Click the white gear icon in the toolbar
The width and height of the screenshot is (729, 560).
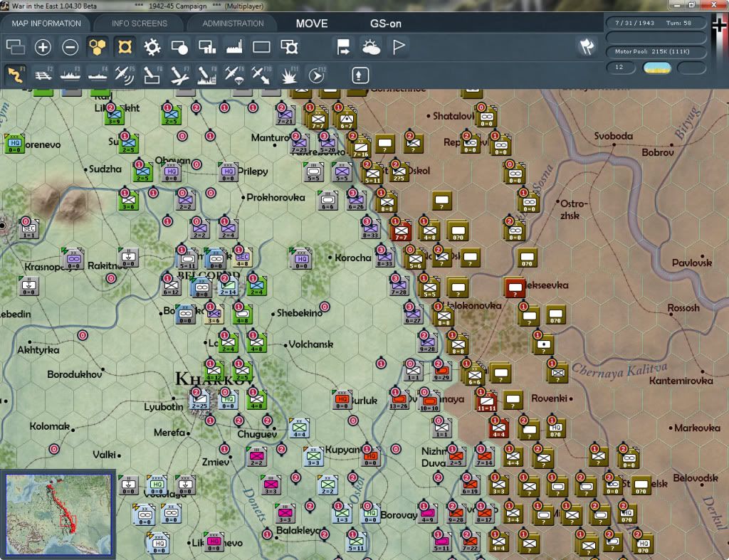152,47
